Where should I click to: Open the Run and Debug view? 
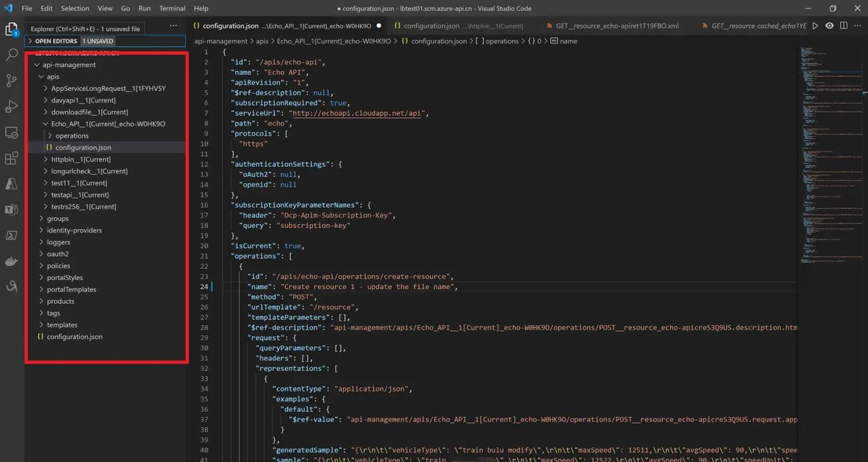pyautogui.click(x=12, y=107)
